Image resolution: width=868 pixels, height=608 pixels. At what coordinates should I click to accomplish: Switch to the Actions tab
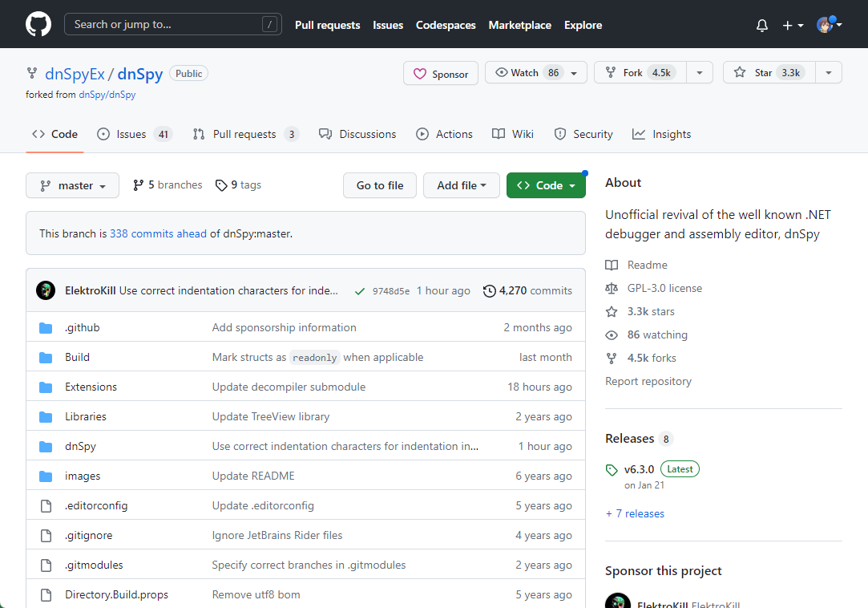pos(445,134)
